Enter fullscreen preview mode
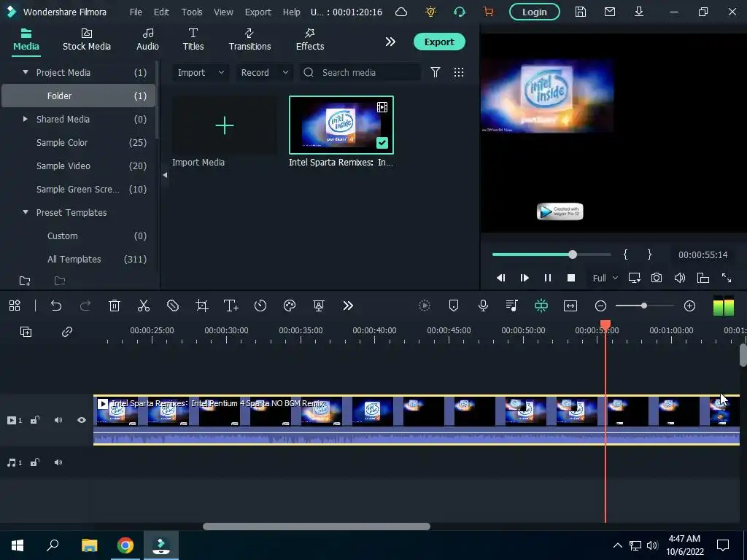 coord(727,278)
